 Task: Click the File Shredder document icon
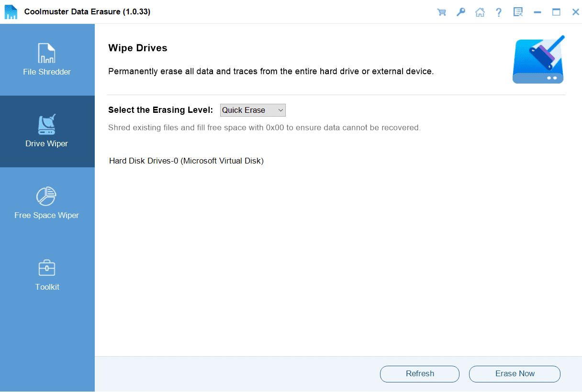pos(47,54)
